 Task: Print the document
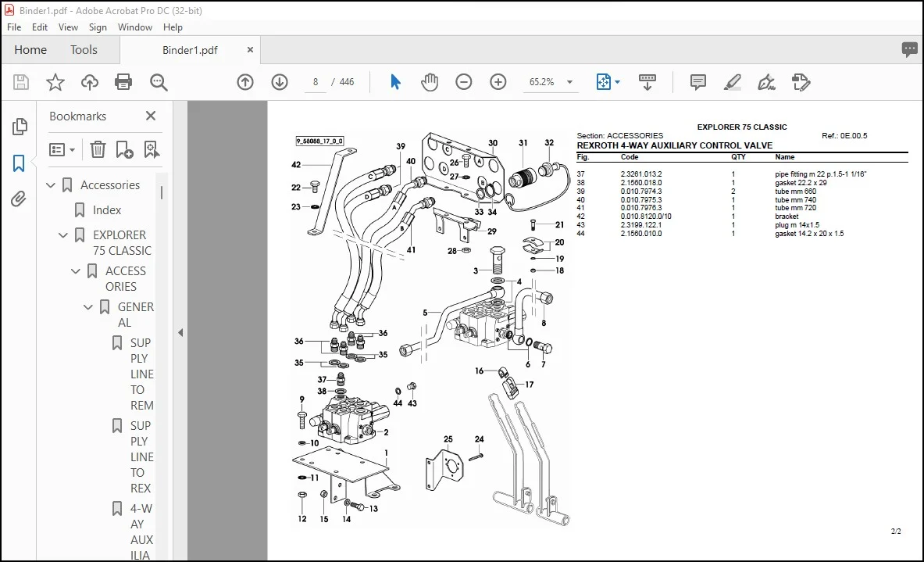tap(123, 82)
